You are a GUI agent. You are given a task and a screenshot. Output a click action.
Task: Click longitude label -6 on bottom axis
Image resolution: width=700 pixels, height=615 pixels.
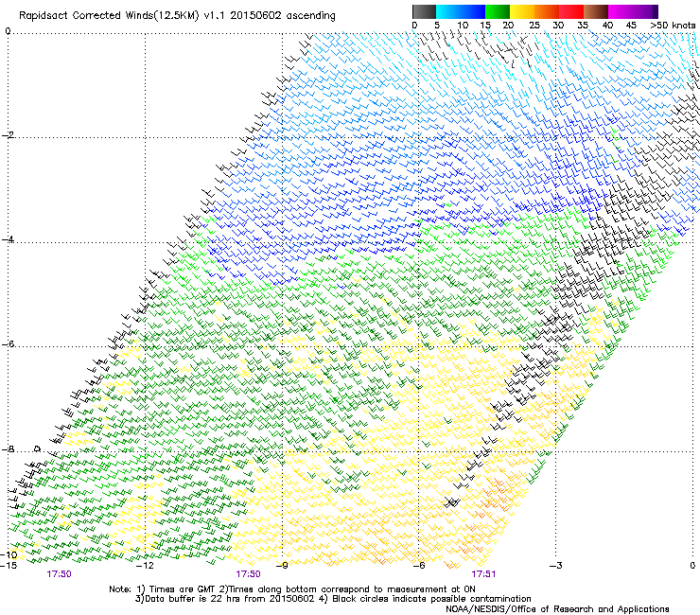click(x=418, y=566)
